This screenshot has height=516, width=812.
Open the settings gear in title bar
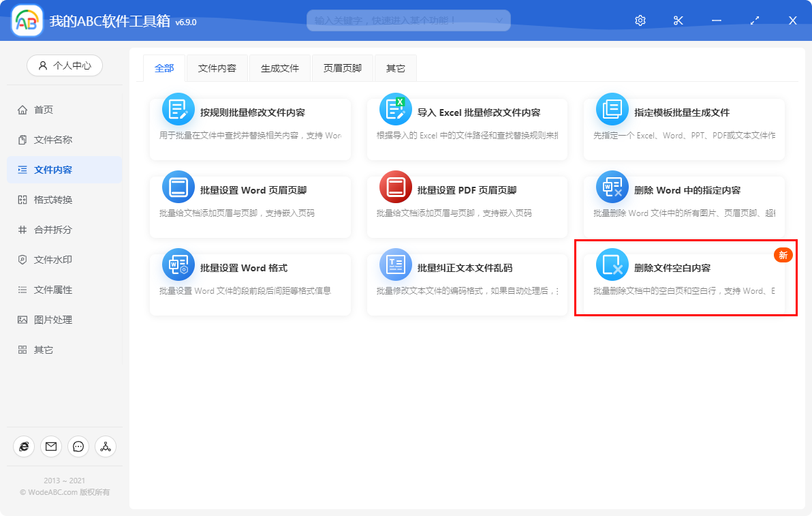tap(640, 20)
